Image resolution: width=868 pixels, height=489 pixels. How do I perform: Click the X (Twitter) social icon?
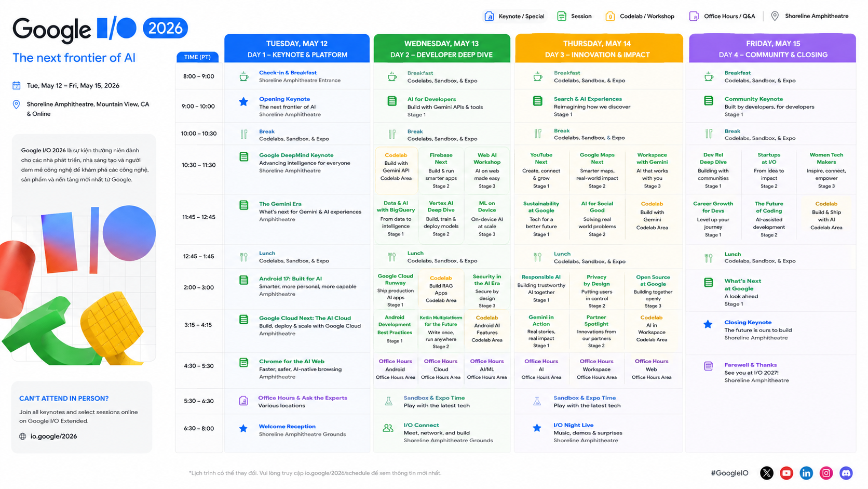coord(766,473)
